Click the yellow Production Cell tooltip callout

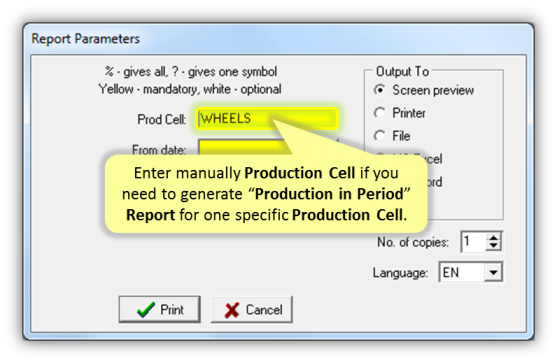pyautogui.click(x=266, y=194)
